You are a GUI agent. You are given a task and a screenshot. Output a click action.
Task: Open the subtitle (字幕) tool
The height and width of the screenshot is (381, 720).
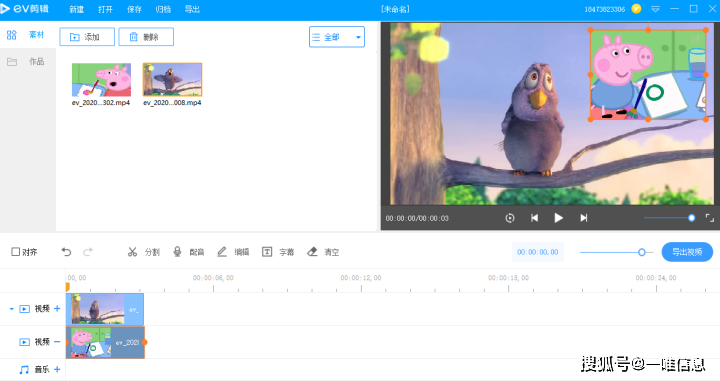(267, 252)
